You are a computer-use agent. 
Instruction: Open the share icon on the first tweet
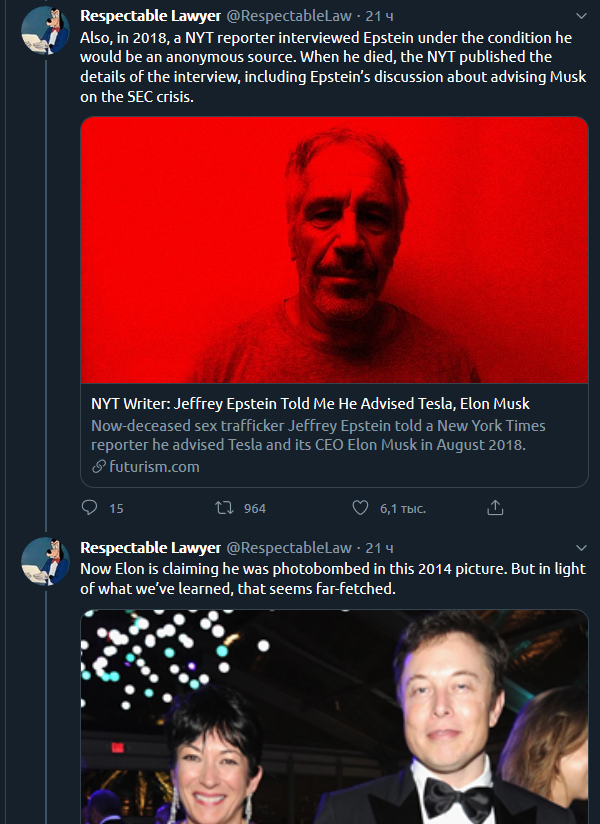(495, 508)
